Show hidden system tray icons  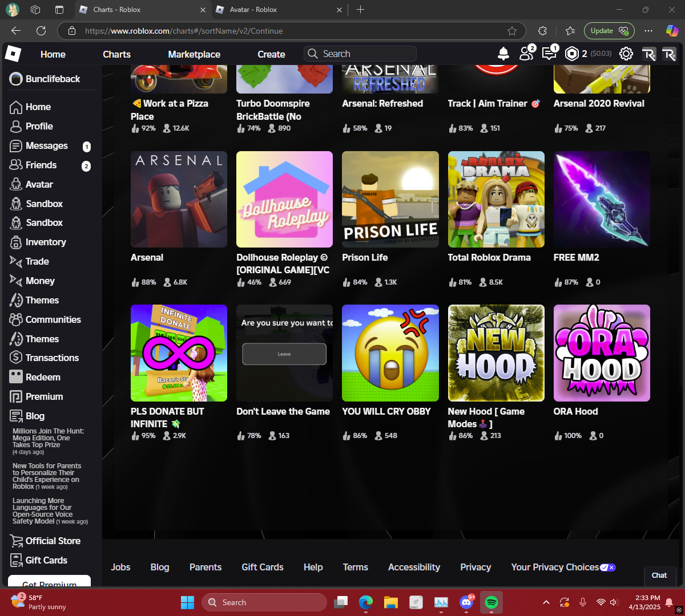point(546,602)
